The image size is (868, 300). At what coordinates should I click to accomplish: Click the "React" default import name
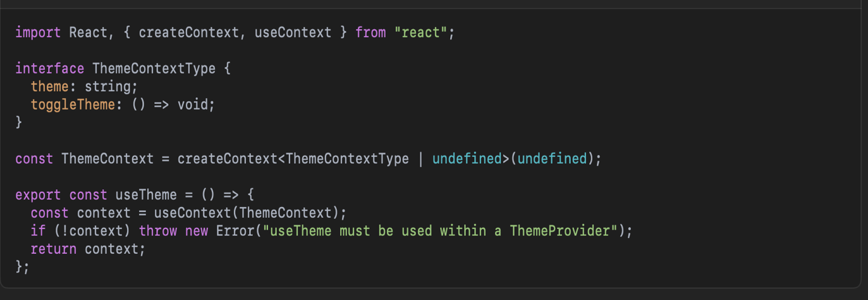[88, 32]
